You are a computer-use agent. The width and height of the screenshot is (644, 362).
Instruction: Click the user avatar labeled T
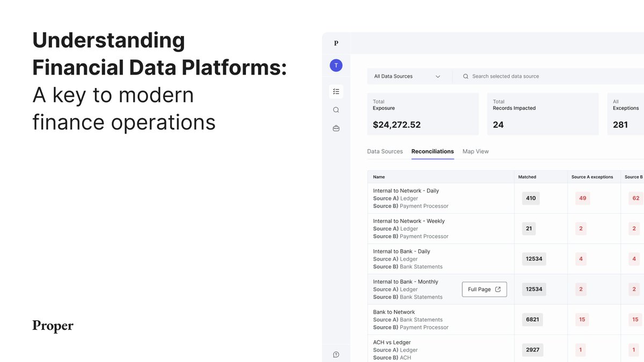coord(336,65)
